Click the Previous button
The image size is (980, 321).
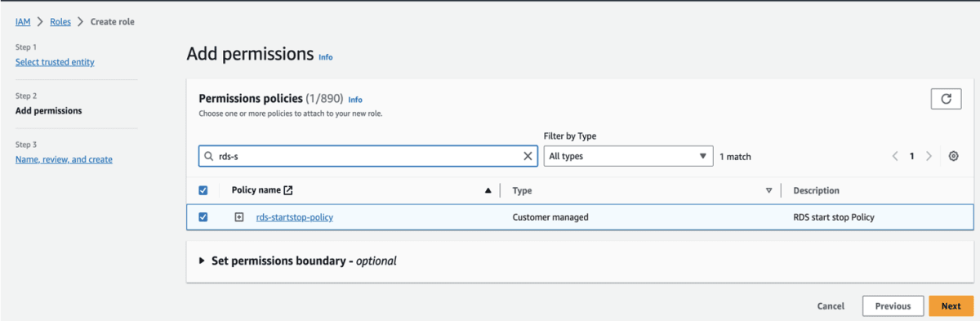tap(893, 306)
